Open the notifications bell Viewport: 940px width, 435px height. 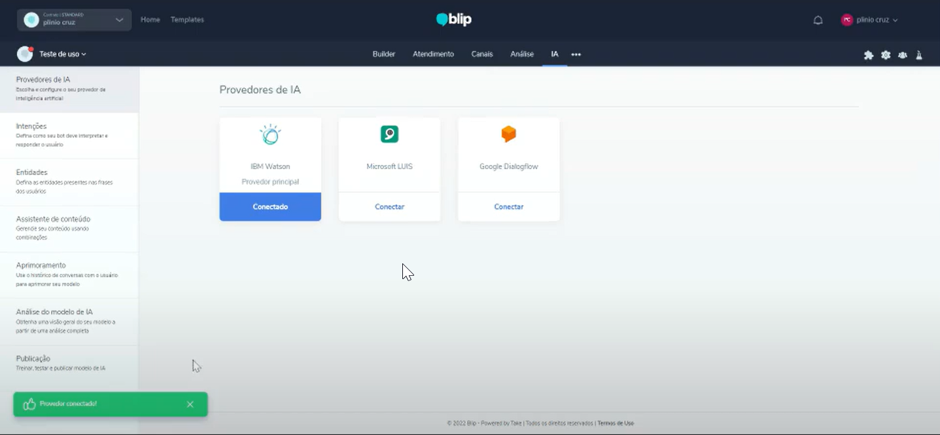[x=818, y=20]
